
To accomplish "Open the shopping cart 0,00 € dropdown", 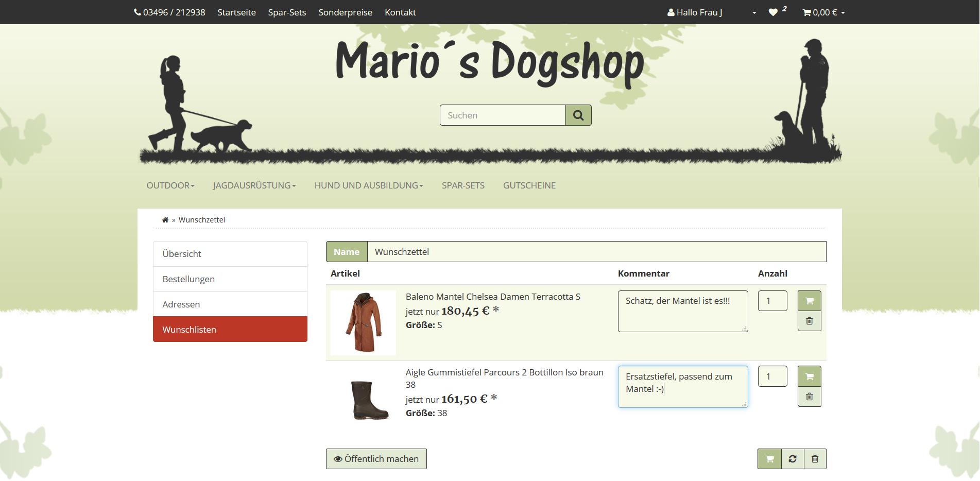I will coord(823,12).
